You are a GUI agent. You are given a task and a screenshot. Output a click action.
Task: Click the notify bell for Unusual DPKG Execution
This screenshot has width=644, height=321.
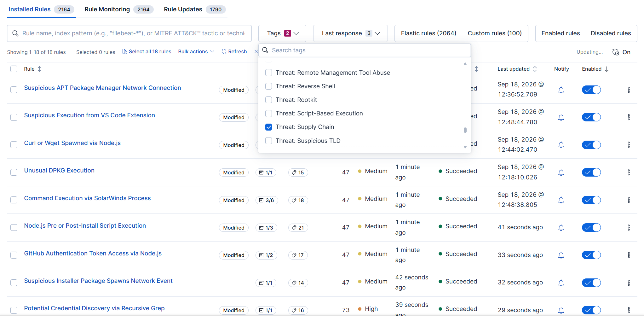click(x=561, y=172)
